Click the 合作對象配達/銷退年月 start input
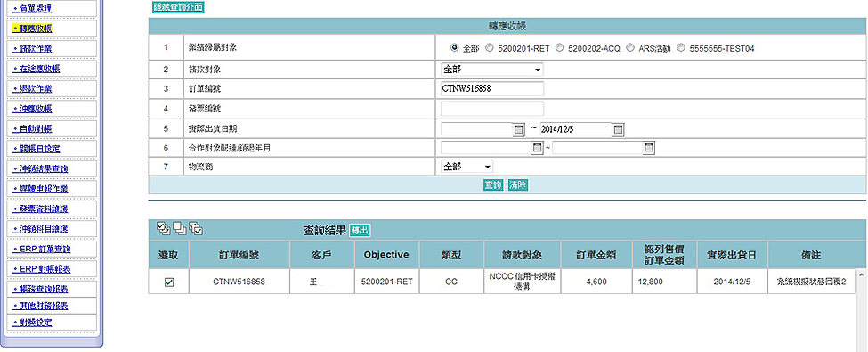This screenshot has height=352, width=868. pyautogui.click(x=486, y=148)
